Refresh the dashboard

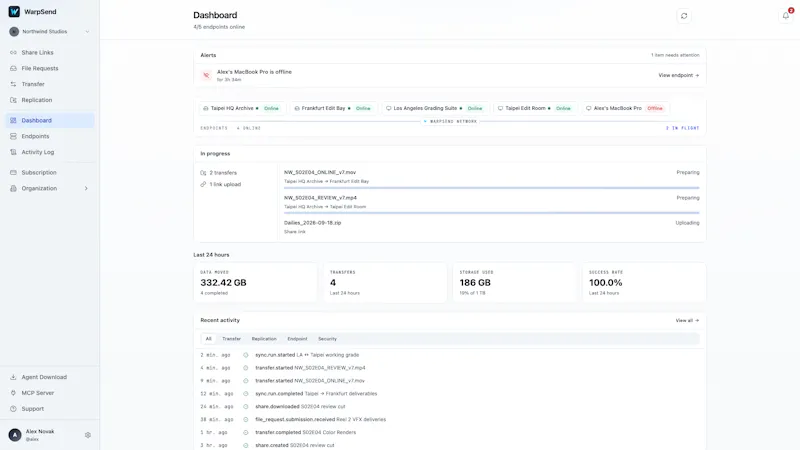[684, 16]
